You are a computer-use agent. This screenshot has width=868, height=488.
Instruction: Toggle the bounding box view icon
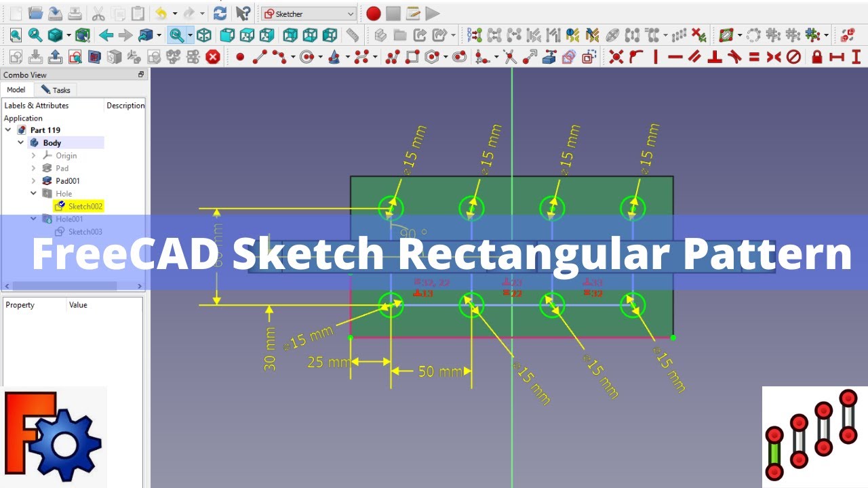83,35
